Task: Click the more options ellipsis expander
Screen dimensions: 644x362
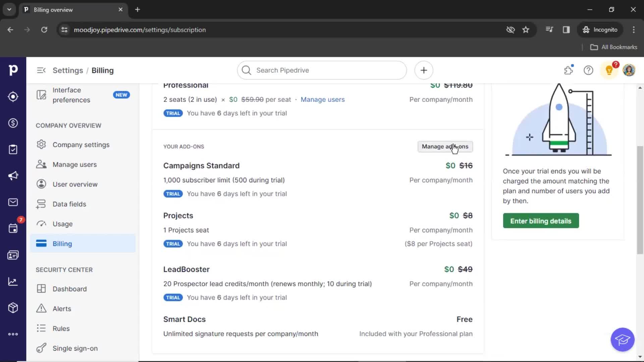Action: (13, 334)
